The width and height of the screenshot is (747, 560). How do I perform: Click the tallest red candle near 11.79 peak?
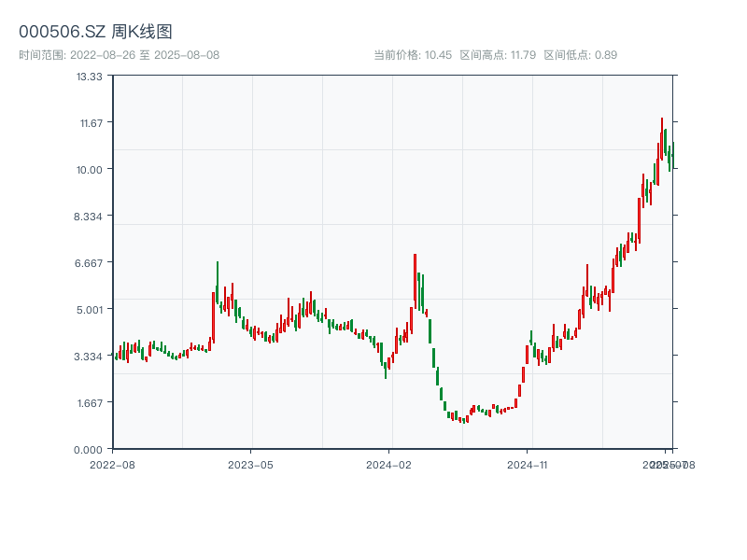662,141
